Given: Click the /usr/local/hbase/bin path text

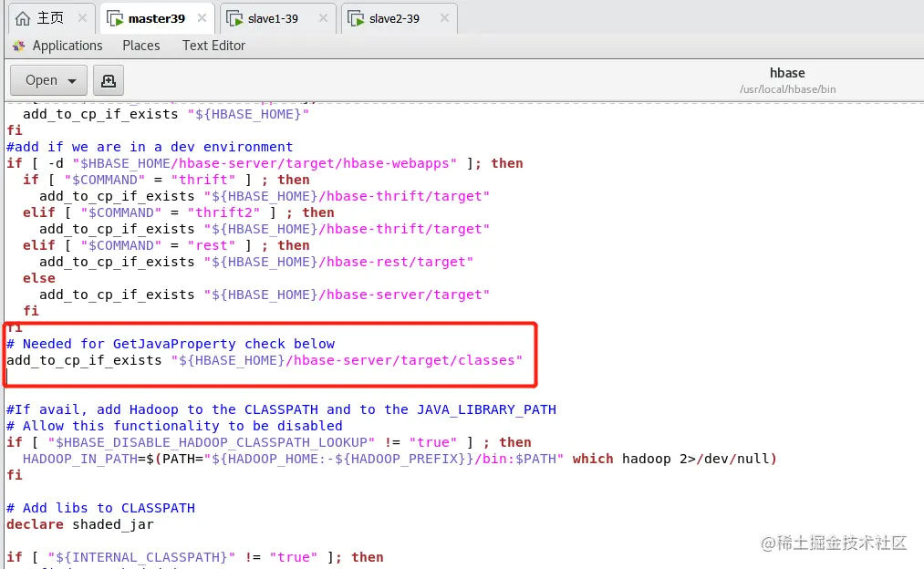Looking at the screenshot, I should coord(787,89).
